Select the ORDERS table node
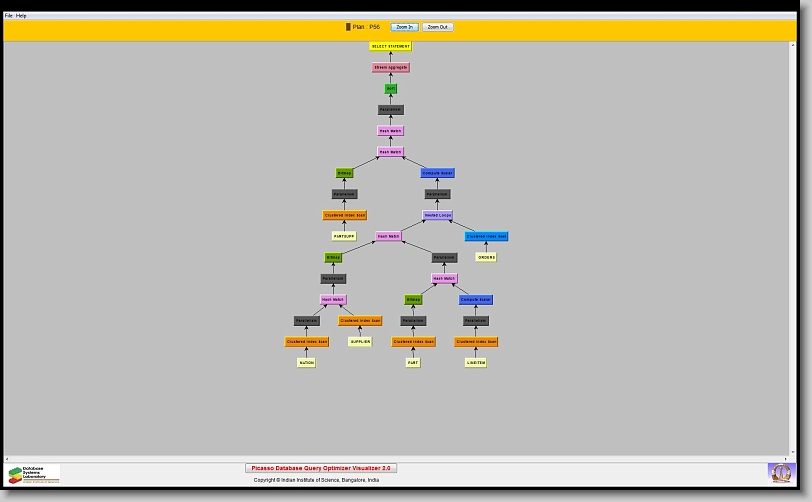This screenshot has width=812, height=502. tap(486, 258)
